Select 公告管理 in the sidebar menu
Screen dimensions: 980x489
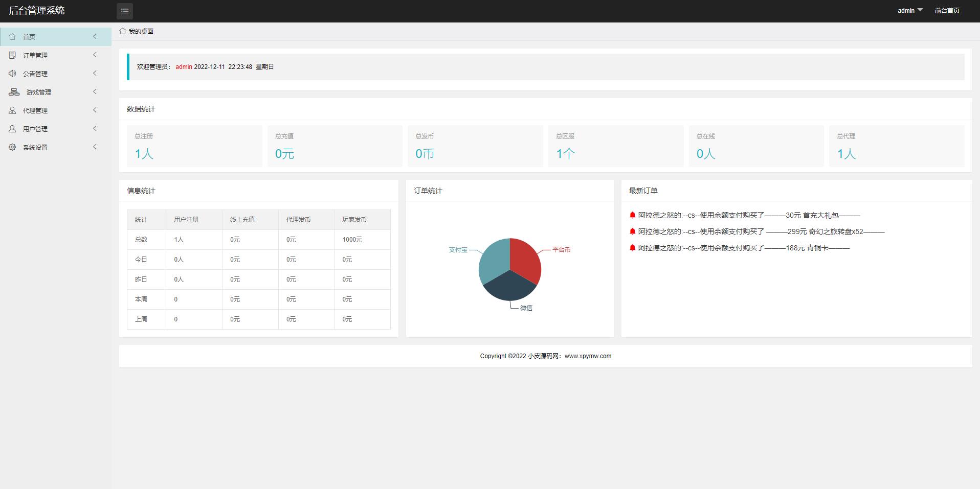pyautogui.click(x=35, y=74)
